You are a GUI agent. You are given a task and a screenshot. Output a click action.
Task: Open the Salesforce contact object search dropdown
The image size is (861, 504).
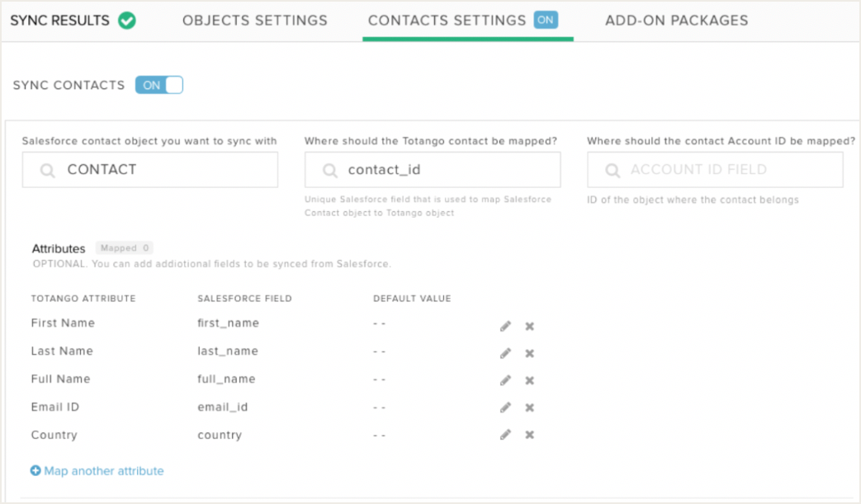pos(150,170)
